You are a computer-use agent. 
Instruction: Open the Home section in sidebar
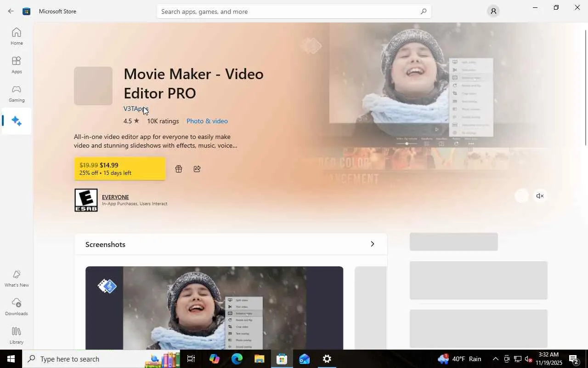pos(17,36)
